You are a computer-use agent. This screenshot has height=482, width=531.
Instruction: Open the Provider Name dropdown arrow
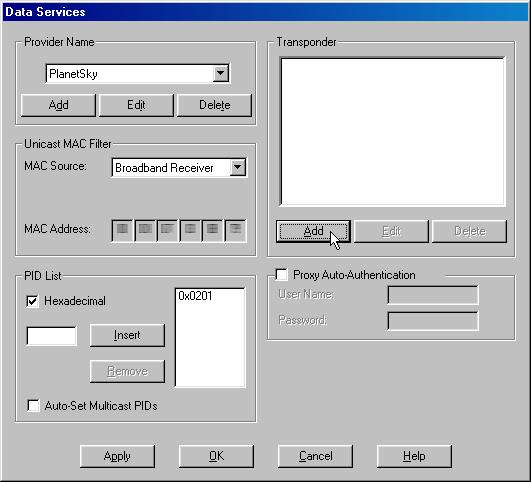(220, 73)
